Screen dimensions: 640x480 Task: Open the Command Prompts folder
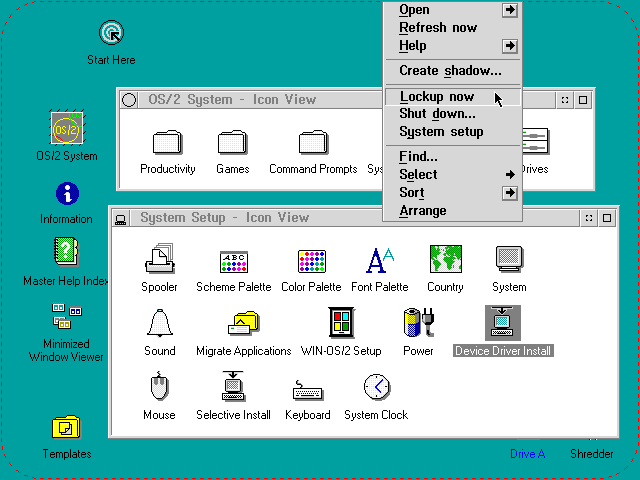(313, 142)
